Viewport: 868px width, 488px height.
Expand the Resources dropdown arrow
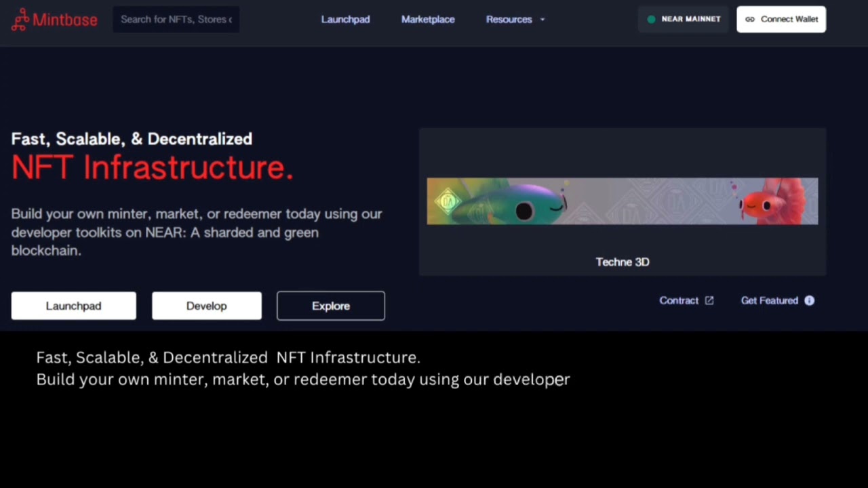click(542, 20)
